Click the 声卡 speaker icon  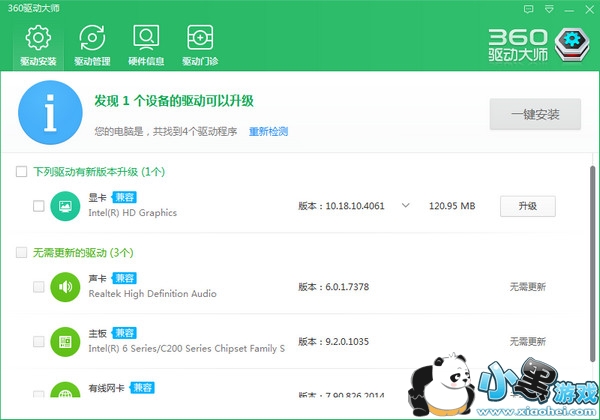coord(65,287)
